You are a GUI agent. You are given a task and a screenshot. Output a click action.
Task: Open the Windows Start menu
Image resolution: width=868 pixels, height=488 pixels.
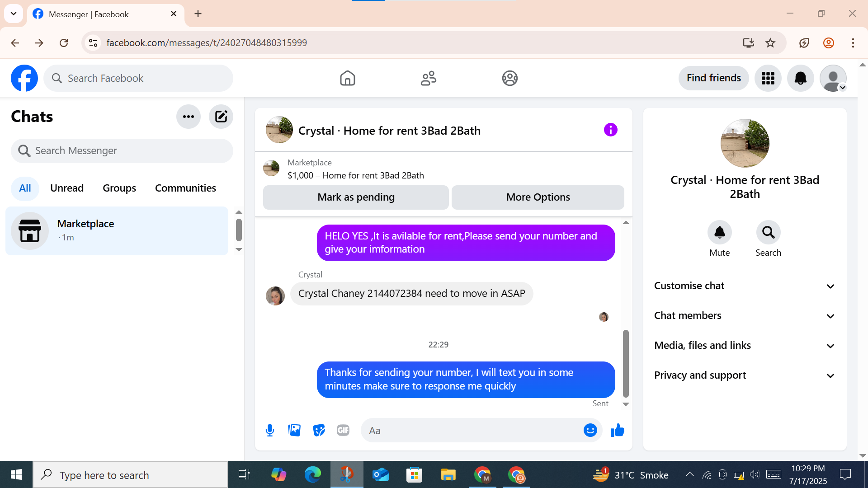pos(16,474)
